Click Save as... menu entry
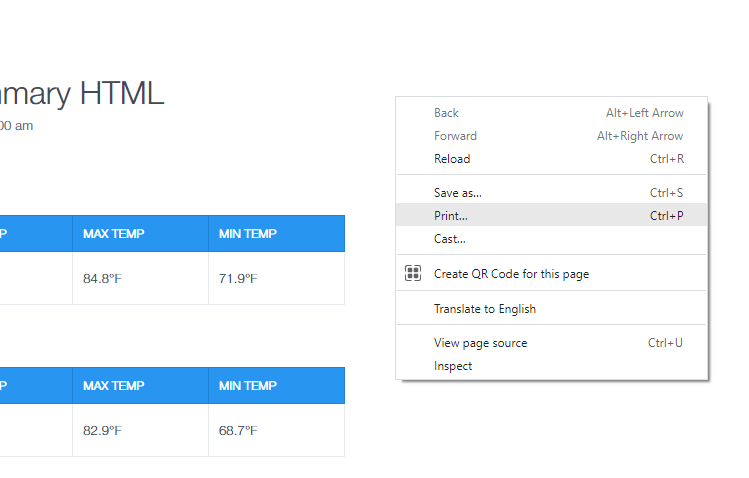 [x=458, y=192]
